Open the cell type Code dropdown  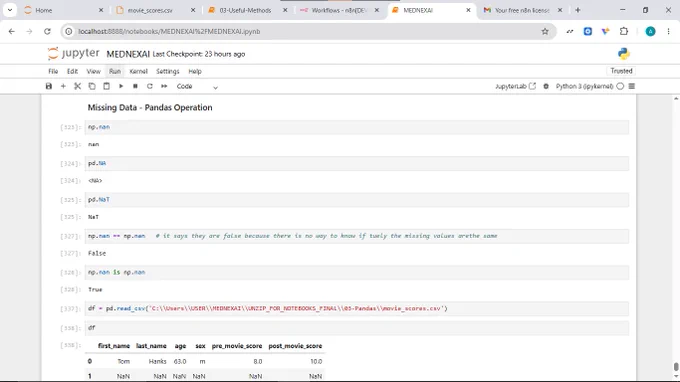[197, 86]
